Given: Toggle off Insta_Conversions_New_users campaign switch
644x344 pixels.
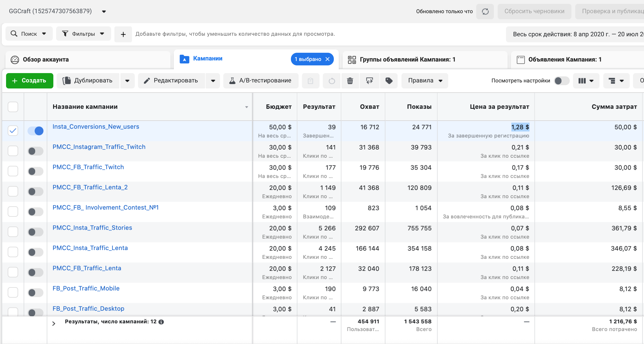Looking at the screenshot, I should pyautogui.click(x=35, y=131).
